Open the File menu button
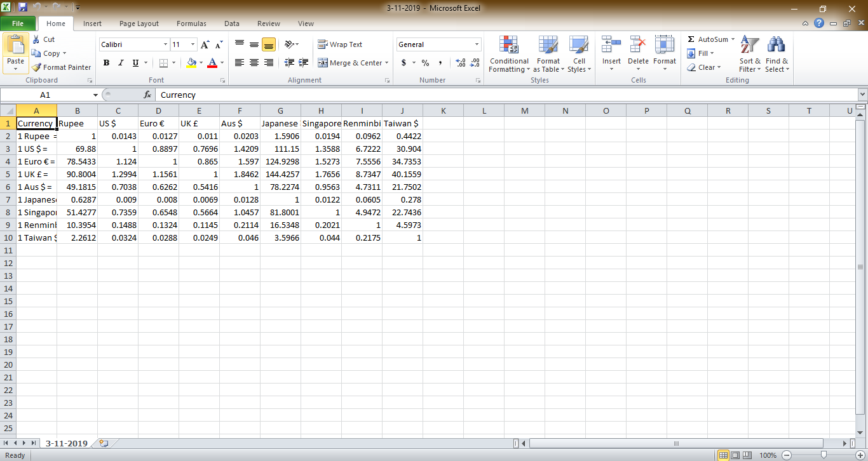868x461 pixels. coord(18,23)
